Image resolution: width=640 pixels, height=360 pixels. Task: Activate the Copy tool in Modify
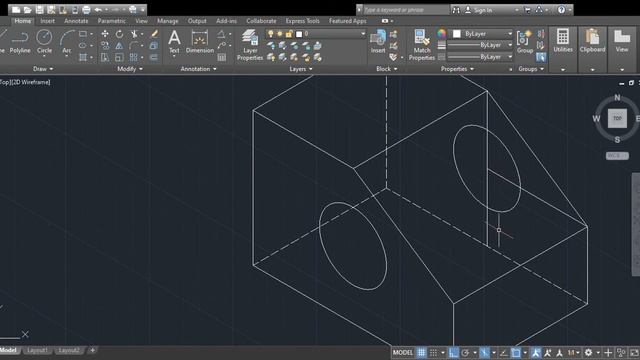[105, 46]
